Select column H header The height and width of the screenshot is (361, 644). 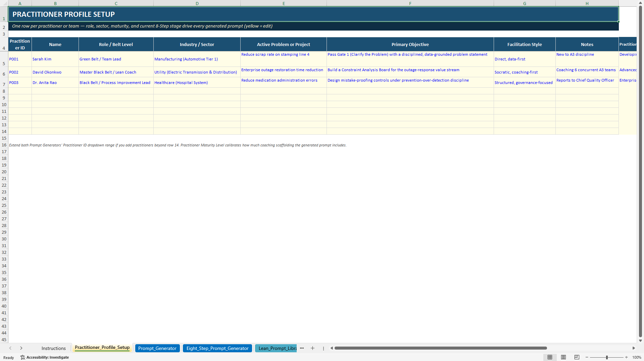(x=587, y=3)
